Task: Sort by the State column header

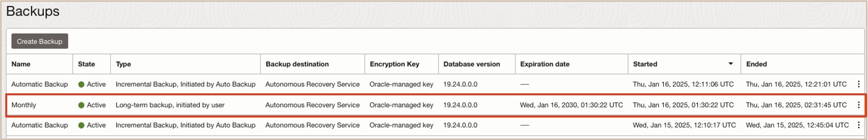Action: tap(86, 64)
